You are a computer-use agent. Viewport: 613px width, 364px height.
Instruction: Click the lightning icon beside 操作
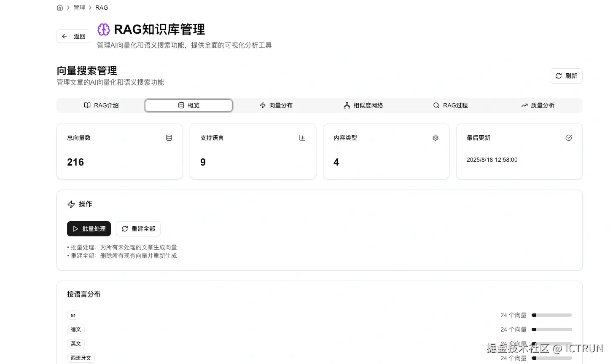point(71,204)
